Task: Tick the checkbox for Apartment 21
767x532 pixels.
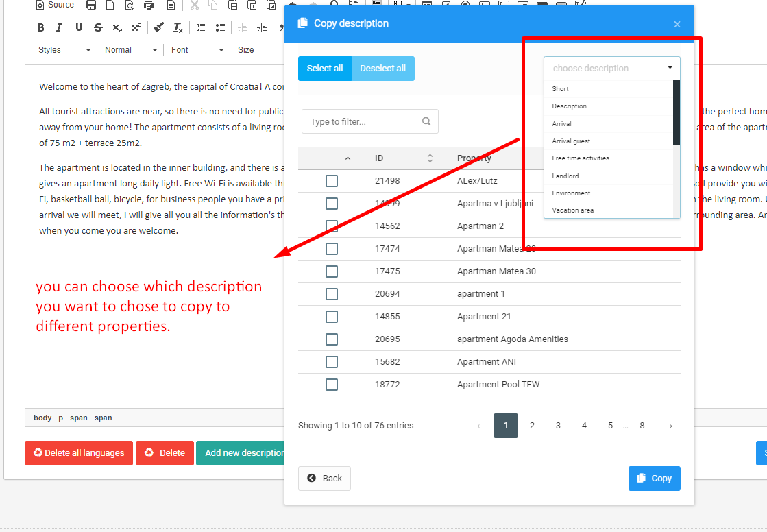Action: (332, 317)
